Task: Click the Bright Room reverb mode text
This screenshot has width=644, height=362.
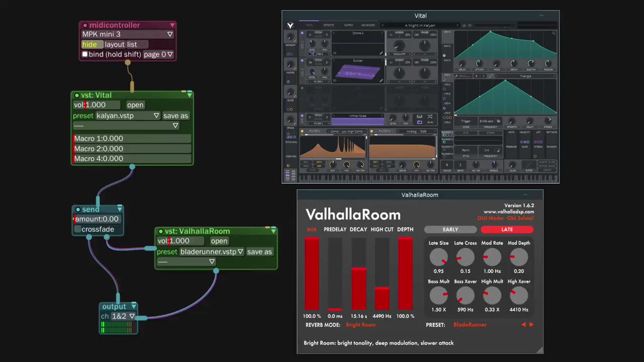Action: coord(361,325)
